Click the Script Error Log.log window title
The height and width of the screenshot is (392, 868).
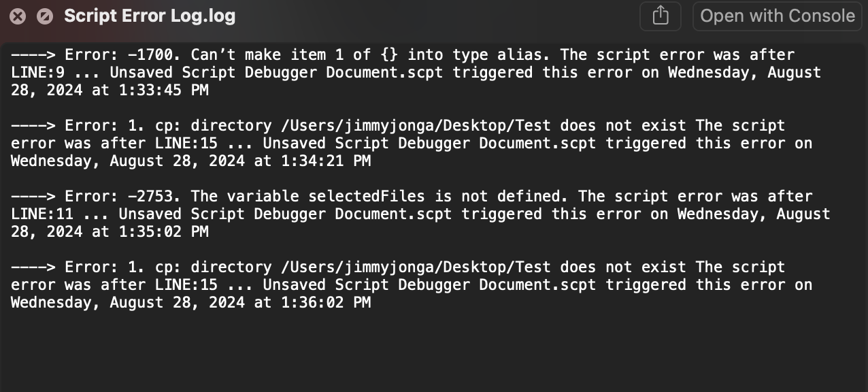click(150, 16)
